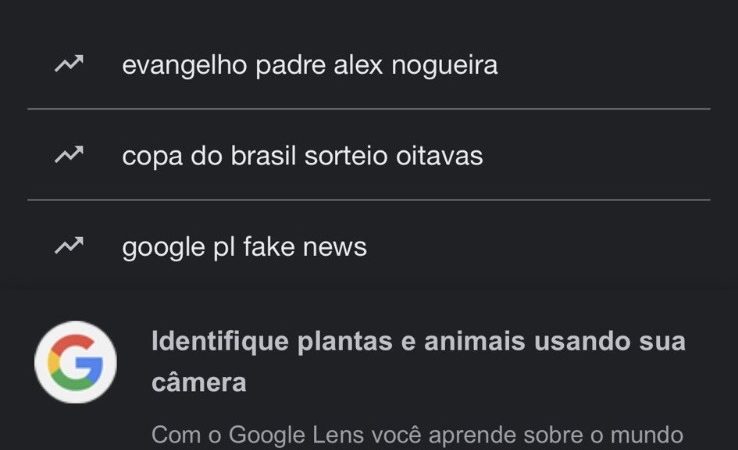Image resolution: width=738 pixels, height=450 pixels.
Task: Click the word padre in first suggestion
Action: 290,65
